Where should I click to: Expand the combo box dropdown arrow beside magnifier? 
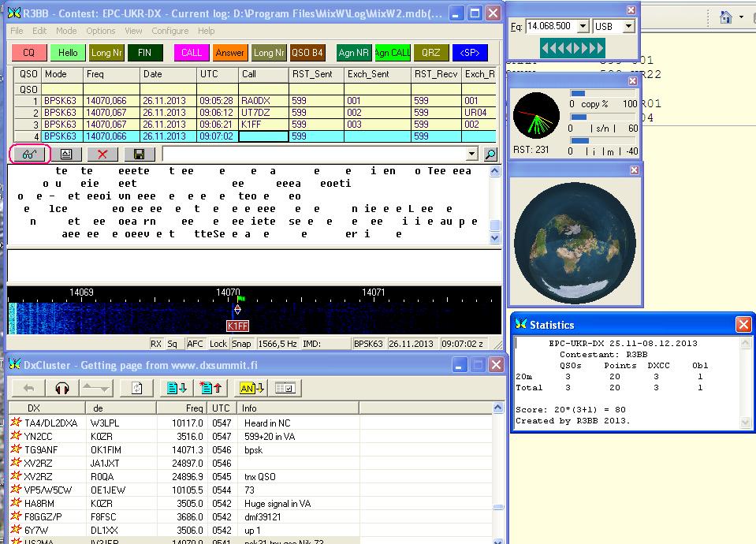472,155
